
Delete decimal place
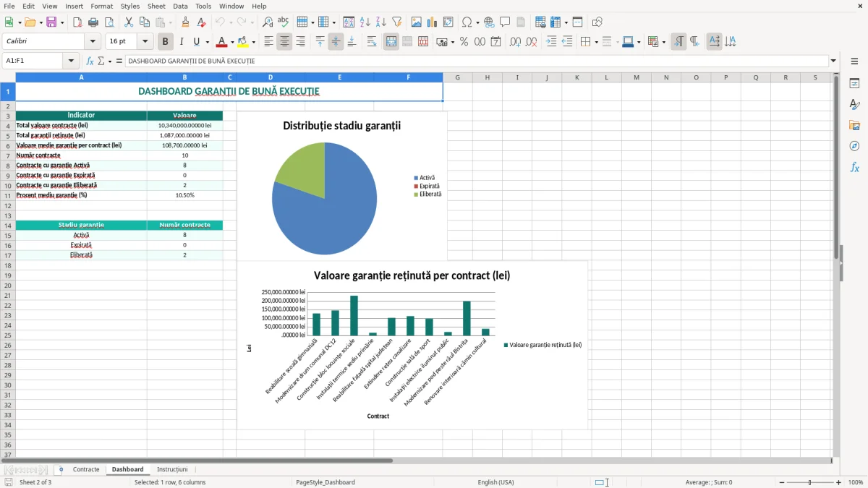(532, 42)
